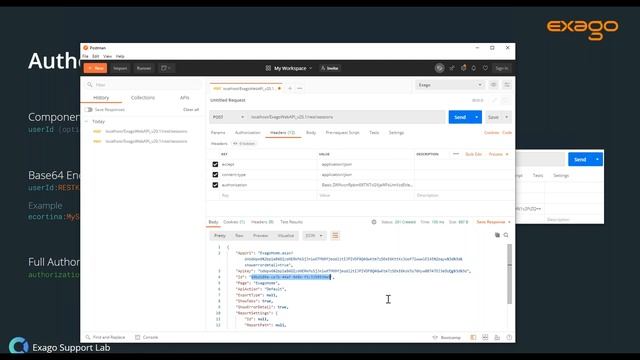Click the empty Key field in headers table
Viewport: 640px width, 360px height.
click(x=267, y=196)
